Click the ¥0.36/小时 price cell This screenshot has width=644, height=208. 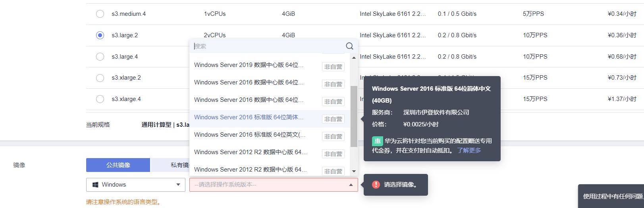622,35
